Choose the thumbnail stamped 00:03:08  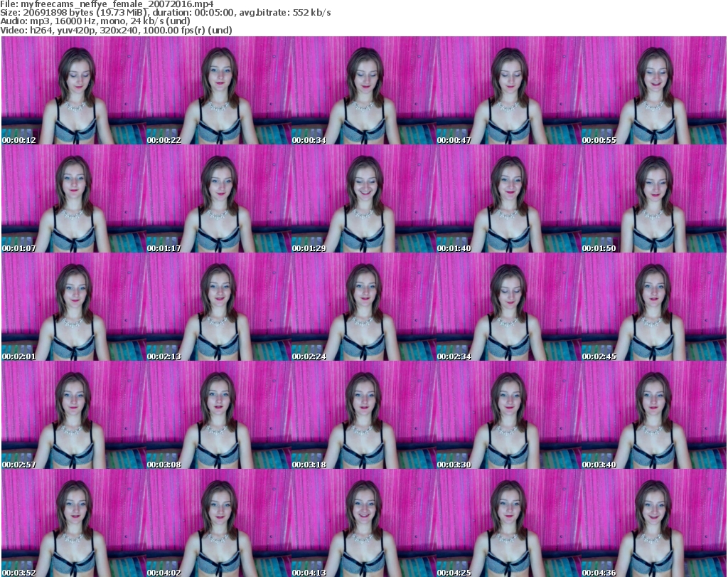[219, 415]
